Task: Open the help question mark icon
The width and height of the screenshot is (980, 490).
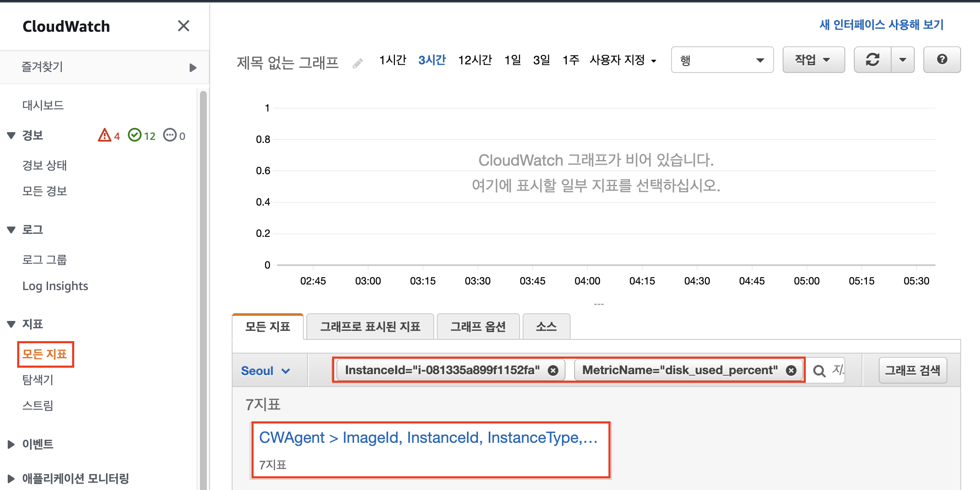Action: pos(942,60)
